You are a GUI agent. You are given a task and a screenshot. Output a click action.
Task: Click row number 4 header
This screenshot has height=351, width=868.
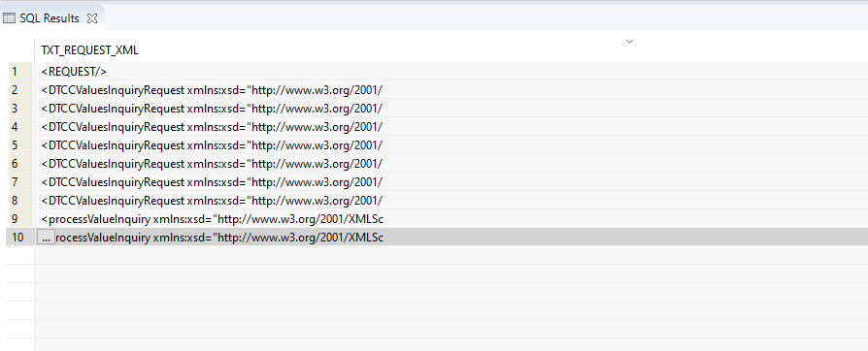[x=20, y=127]
